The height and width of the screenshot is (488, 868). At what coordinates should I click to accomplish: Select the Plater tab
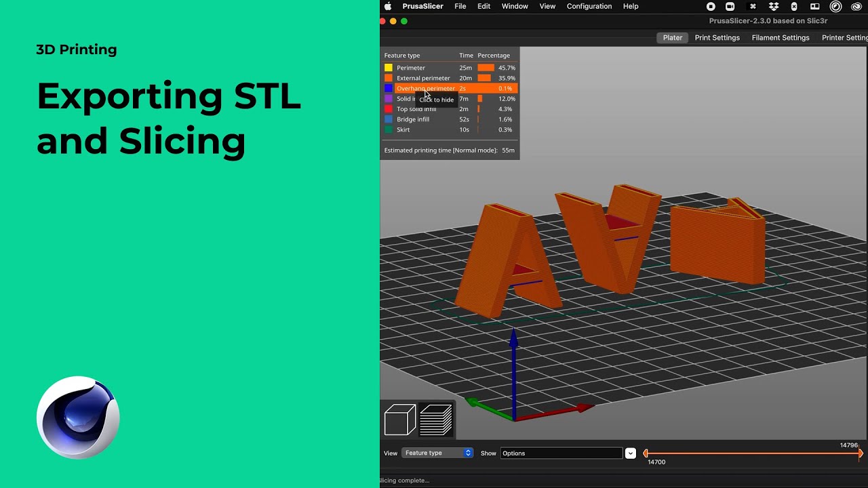tap(673, 37)
